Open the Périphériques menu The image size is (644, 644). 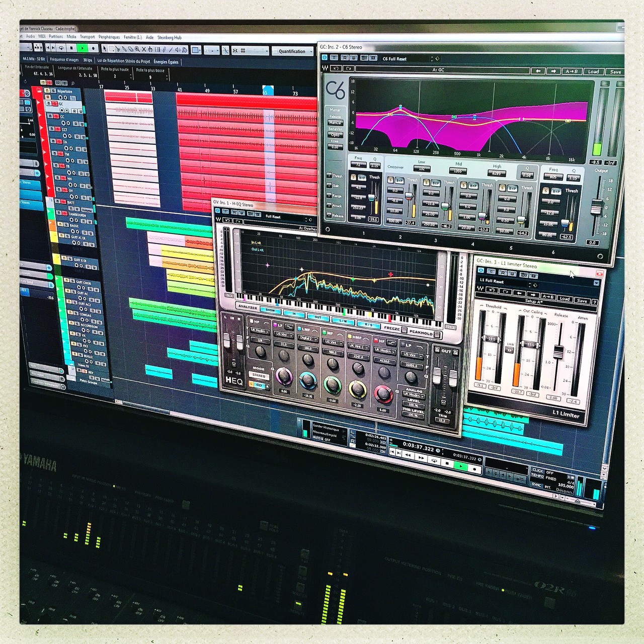coord(109,37)
